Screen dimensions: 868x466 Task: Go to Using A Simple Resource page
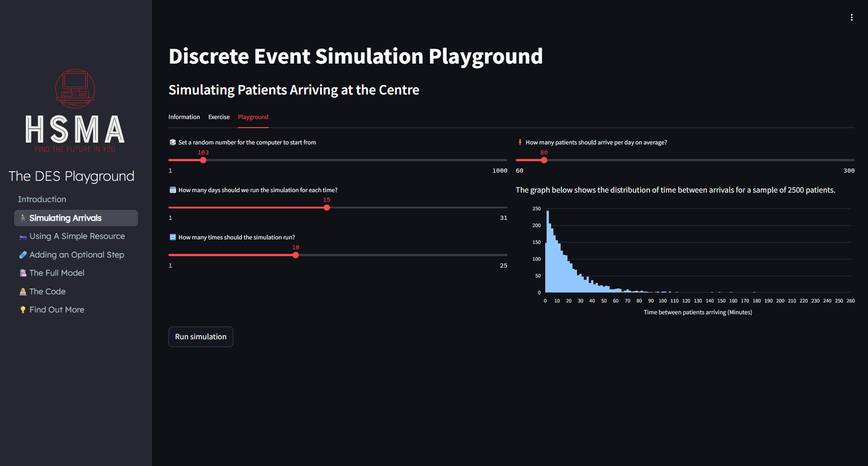click(77, 236)
